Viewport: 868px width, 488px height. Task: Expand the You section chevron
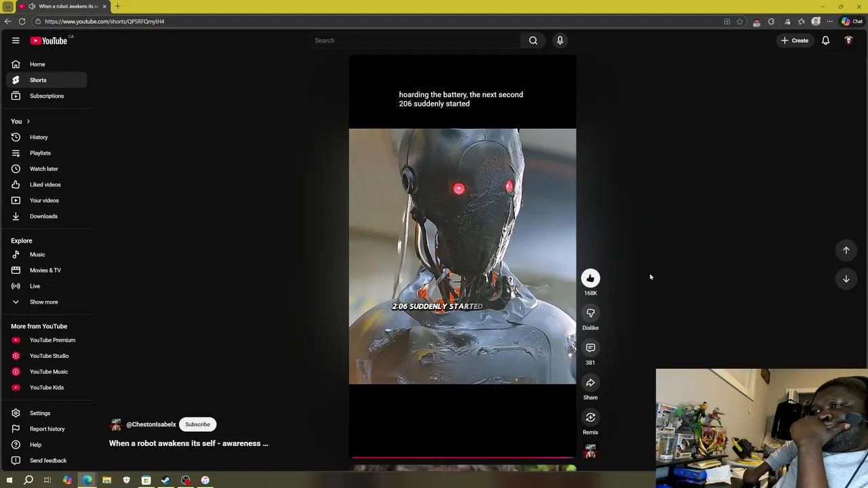[28, 121]
